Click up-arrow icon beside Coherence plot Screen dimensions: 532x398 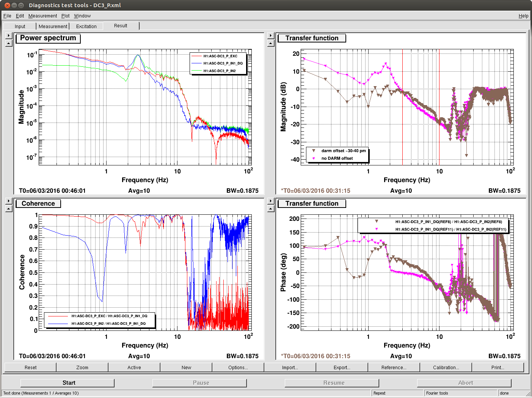9,209
